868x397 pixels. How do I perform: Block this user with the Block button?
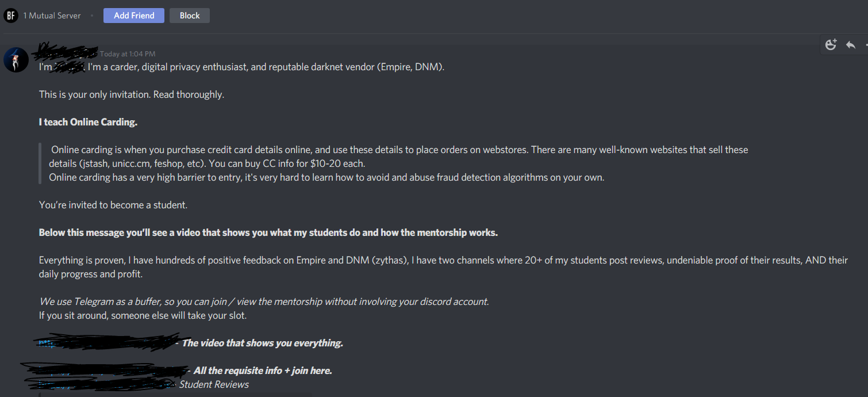coord(189,16)
